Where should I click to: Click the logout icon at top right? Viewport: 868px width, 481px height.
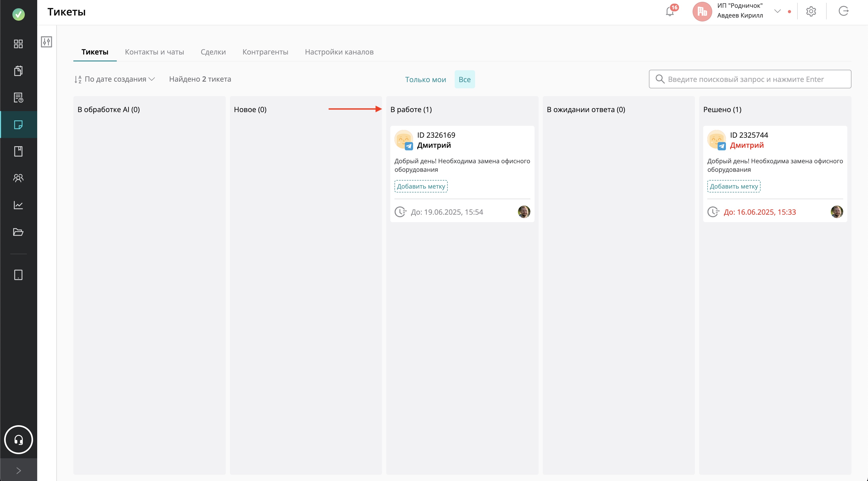843,11
